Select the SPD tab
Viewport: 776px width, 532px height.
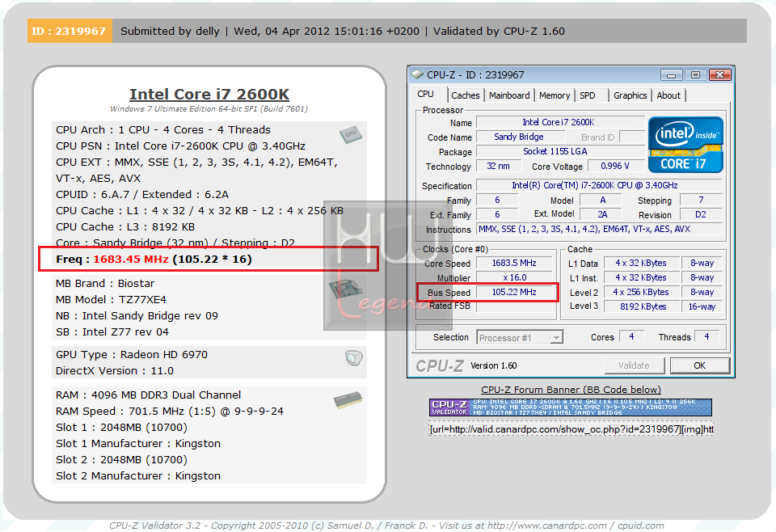pos(588,95)
